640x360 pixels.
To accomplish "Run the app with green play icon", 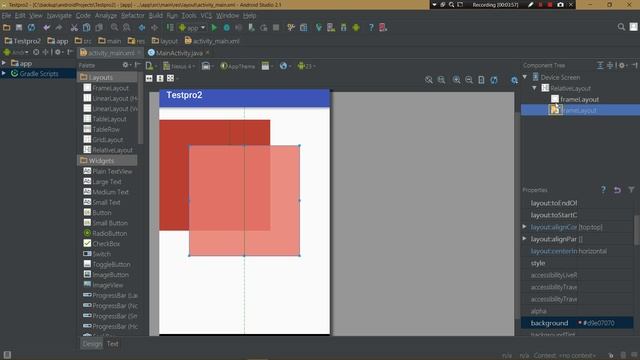I will (214, 27).
